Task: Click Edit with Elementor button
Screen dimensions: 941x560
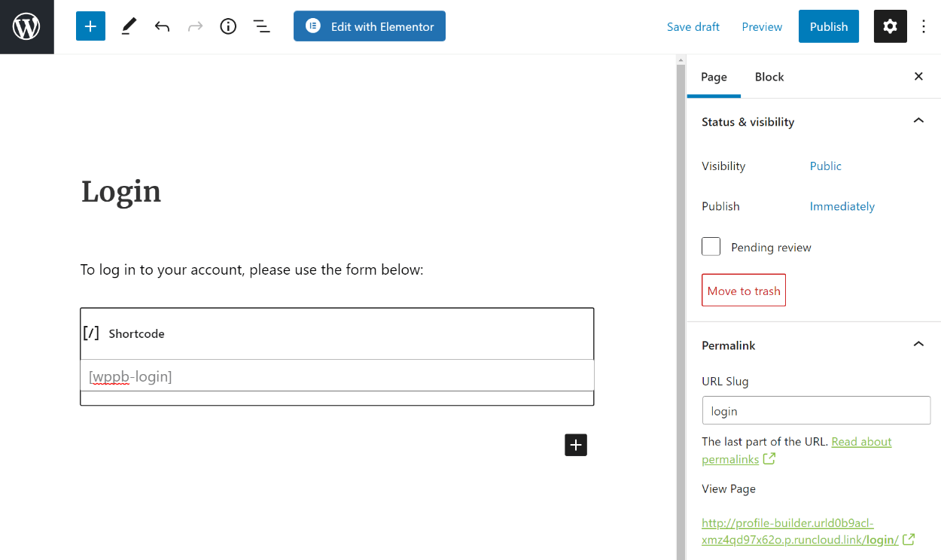Action: [370, 26]
